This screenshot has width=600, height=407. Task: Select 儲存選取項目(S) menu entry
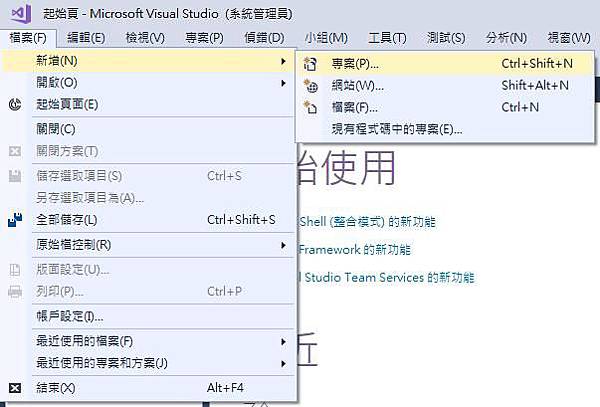coord(148,176)
